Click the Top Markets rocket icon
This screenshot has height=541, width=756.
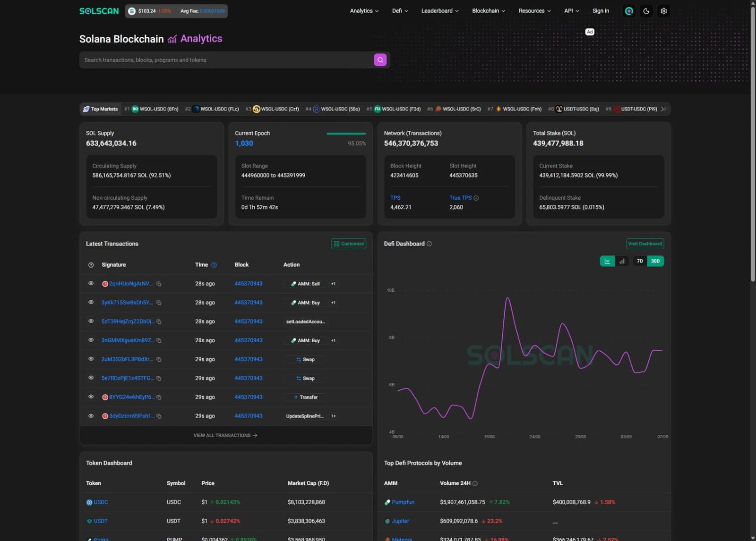point(86,109)
